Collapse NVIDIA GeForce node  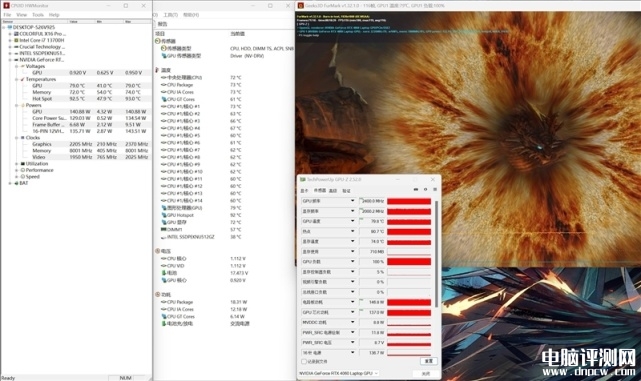pos(10,60)
